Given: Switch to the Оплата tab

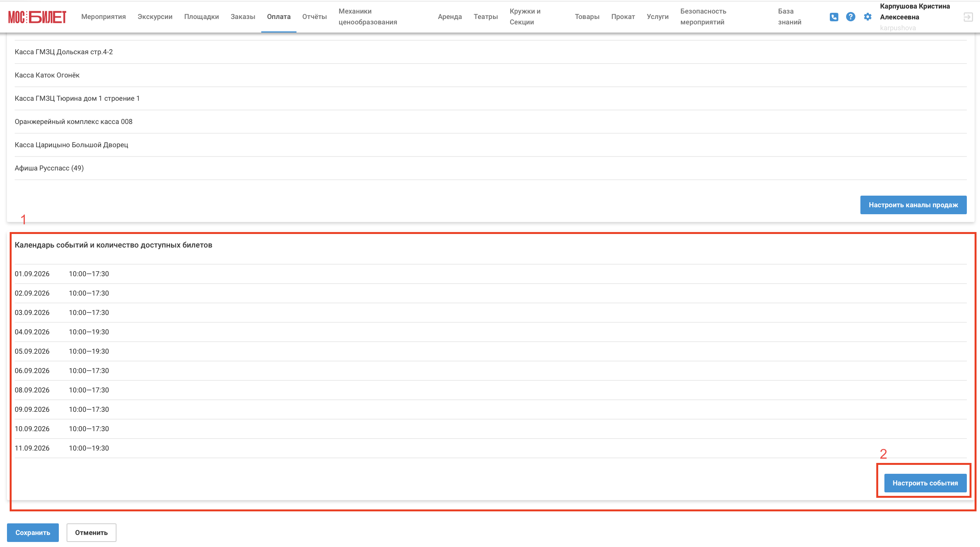Looking at the screenshot, I should pos(279,17).
